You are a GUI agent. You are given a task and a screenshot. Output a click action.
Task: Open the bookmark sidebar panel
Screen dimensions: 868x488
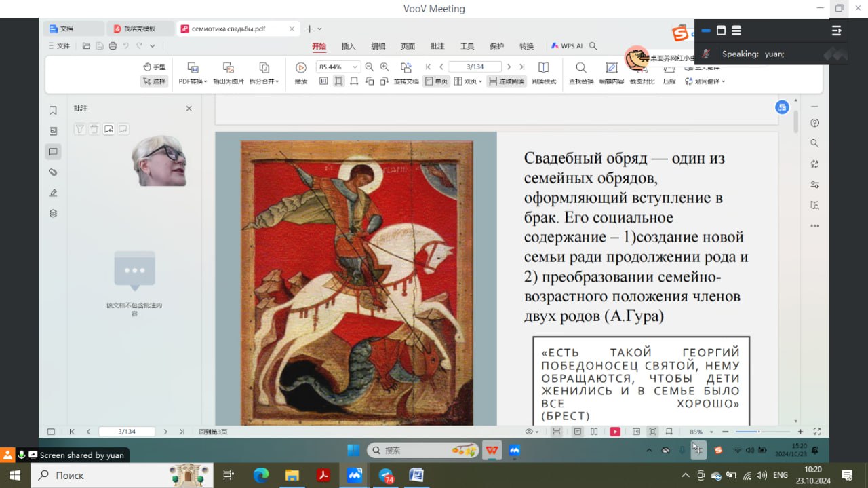(x=53, y=111)
